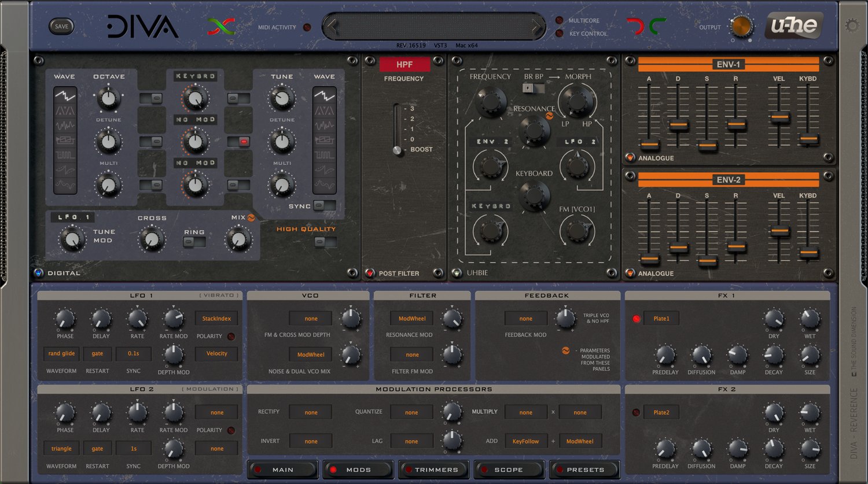The width and height of the screenshot is (868, 484).
Task: Open the Velocity depth mod source dropdown
Action: click(216, 353)
